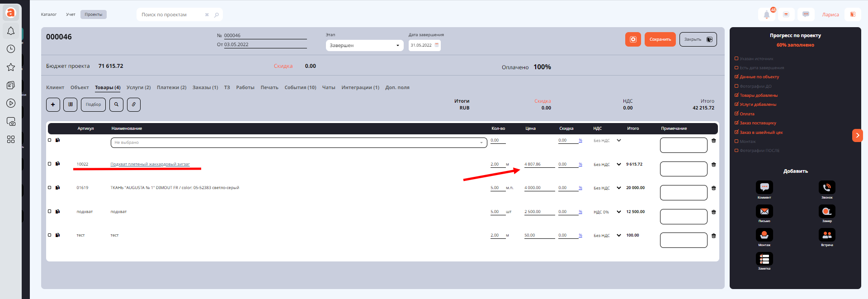This screenshot has height=299, width=868.
Task: Open the orange settings gear button
Action: 633,39
